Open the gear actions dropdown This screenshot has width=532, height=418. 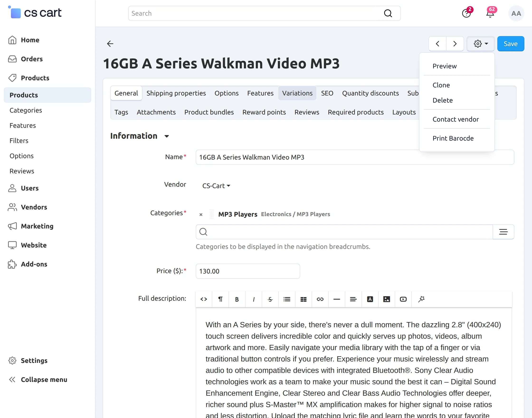pos(480,44)
